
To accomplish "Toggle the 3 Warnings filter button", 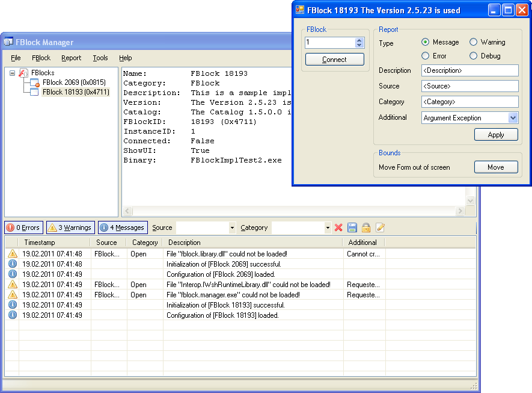I will pyautogui.click(x=70, y=227).
